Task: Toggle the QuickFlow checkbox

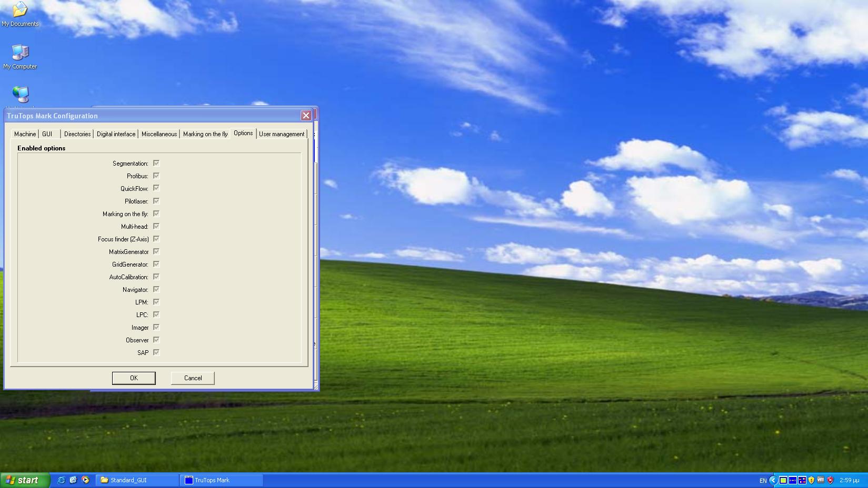Action: click(156, 188)
